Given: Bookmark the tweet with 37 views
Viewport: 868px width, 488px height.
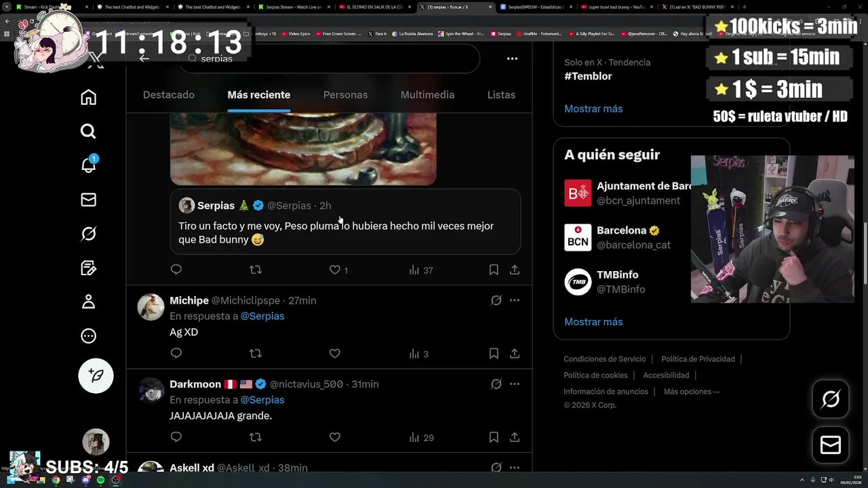Looking at the screenshot, I should 494,270.
